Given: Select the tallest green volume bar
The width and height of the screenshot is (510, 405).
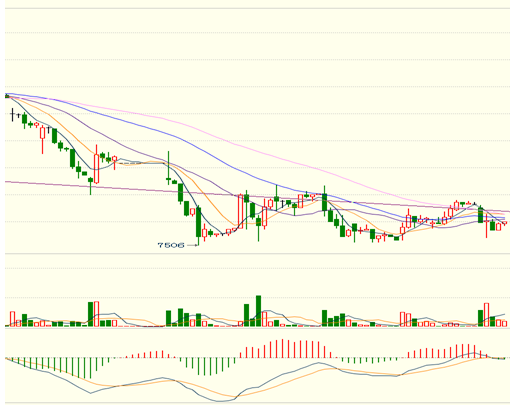Looking at the screenshot, I should pyautogui.click(x=258, y=311).
